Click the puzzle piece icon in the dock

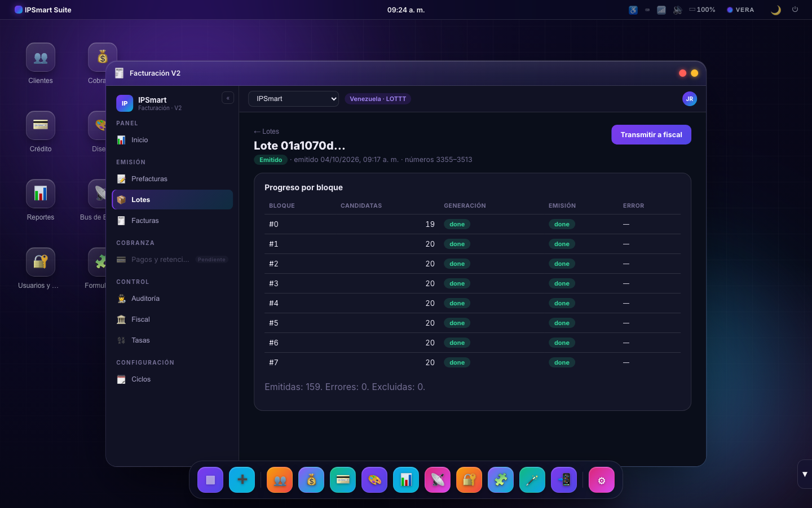click(501, 480)
